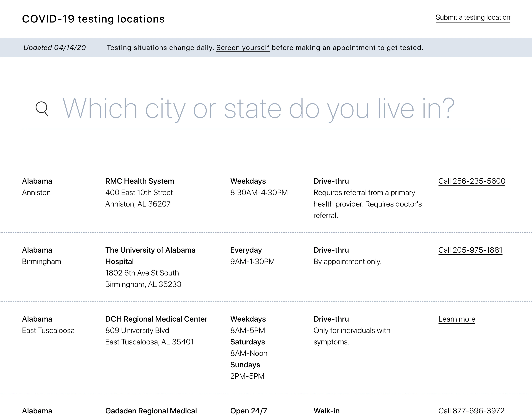Click the COVID-19 testing locations heading
The width and height of the screenshot is (532, 415).
(x=93, y=19)
